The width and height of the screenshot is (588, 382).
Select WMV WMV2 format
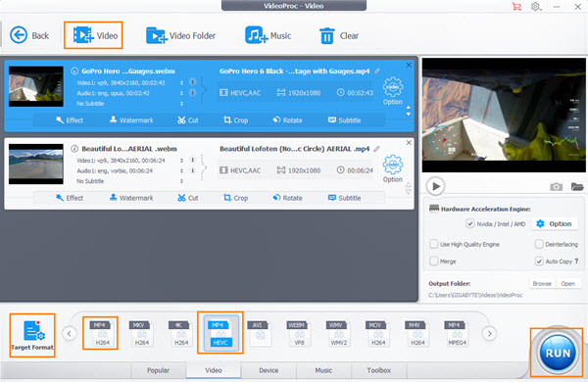pos(338,333)
